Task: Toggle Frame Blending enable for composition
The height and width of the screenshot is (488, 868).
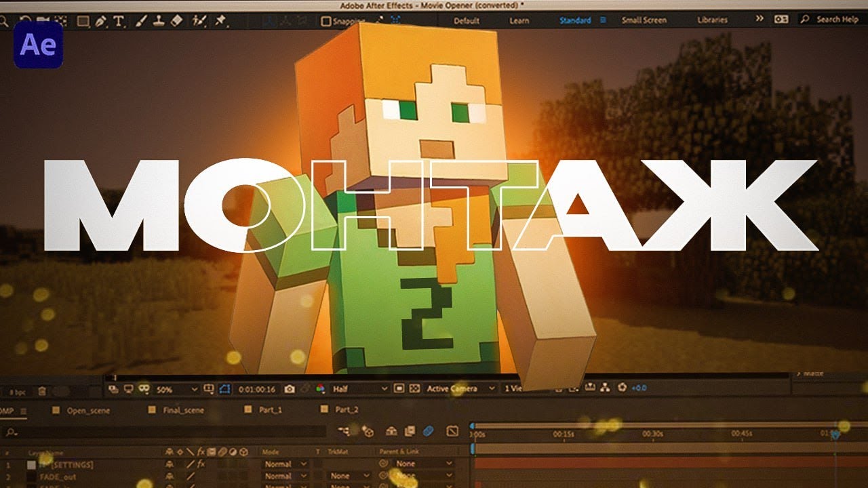Action: [410, 431]
